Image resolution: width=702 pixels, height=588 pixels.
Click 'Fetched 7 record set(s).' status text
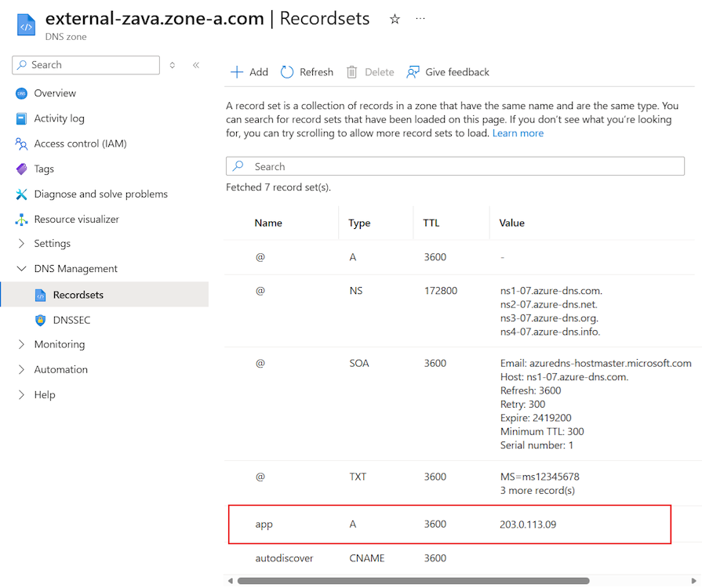[x=278, y=187]
